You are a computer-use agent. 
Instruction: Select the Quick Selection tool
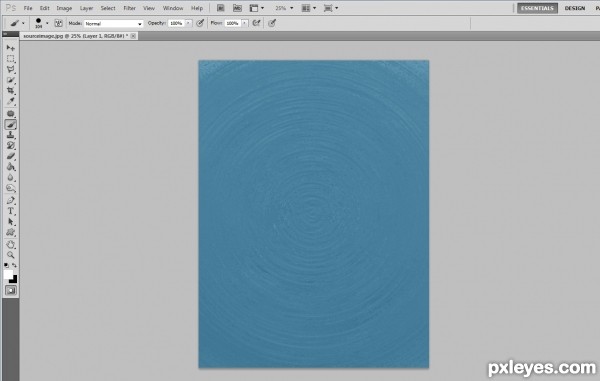click(x=11, y=80)
